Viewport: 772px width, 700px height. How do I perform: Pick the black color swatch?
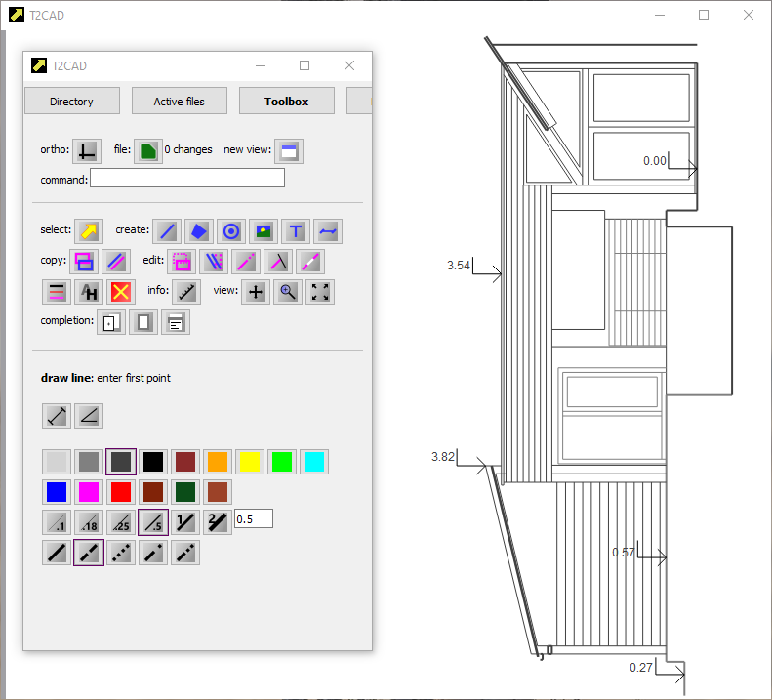153,462
